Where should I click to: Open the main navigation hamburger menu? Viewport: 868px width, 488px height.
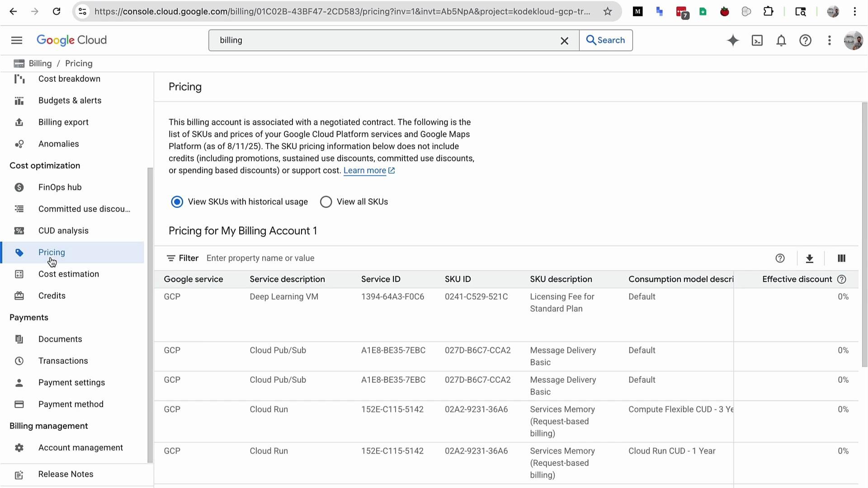coord(17,40)
